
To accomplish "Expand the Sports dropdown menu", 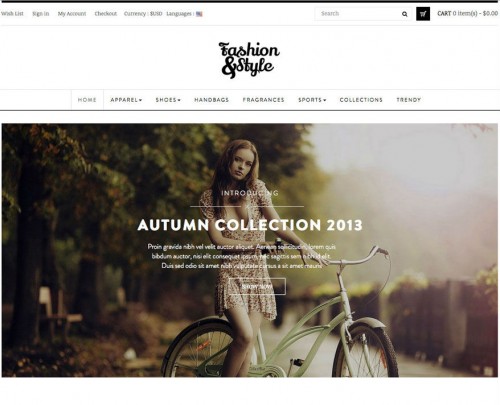I will point(312,100).
